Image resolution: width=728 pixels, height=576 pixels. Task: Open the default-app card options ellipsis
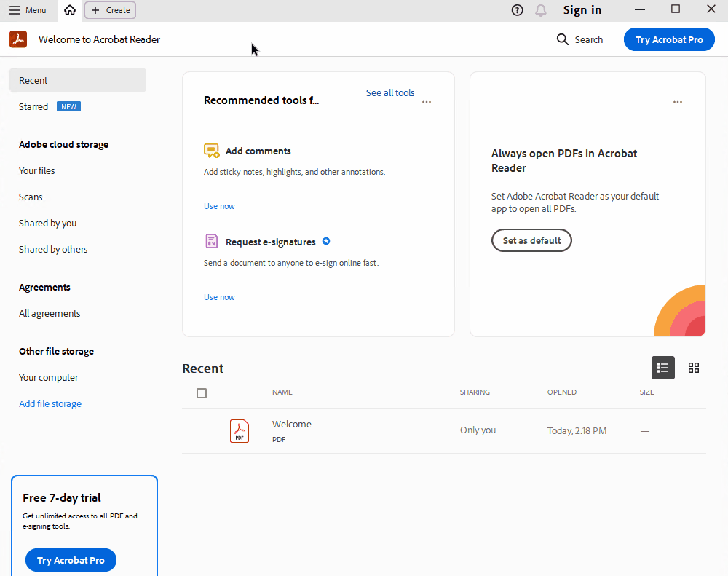[678, 102]
